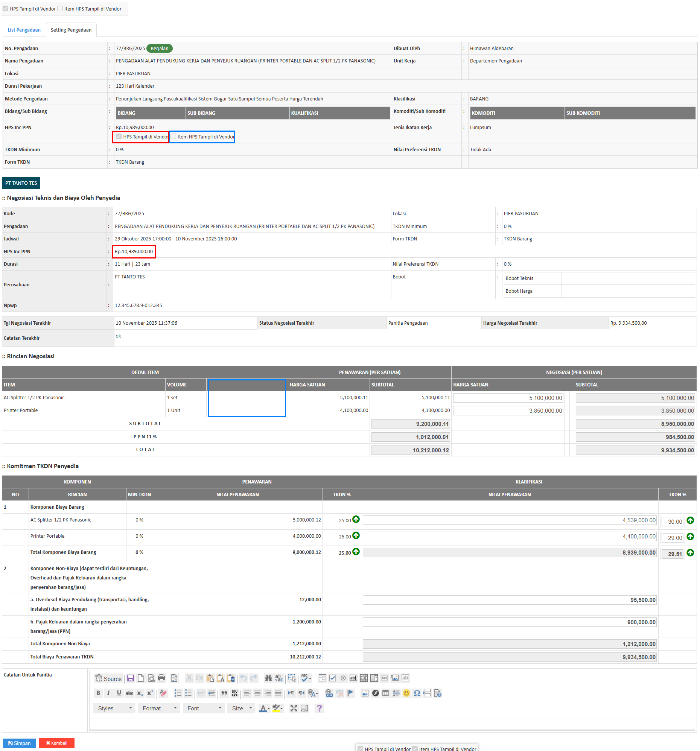Expand the Format dropdown
The height and width of the screenshot is (751, 700).
tap(159, 708)
